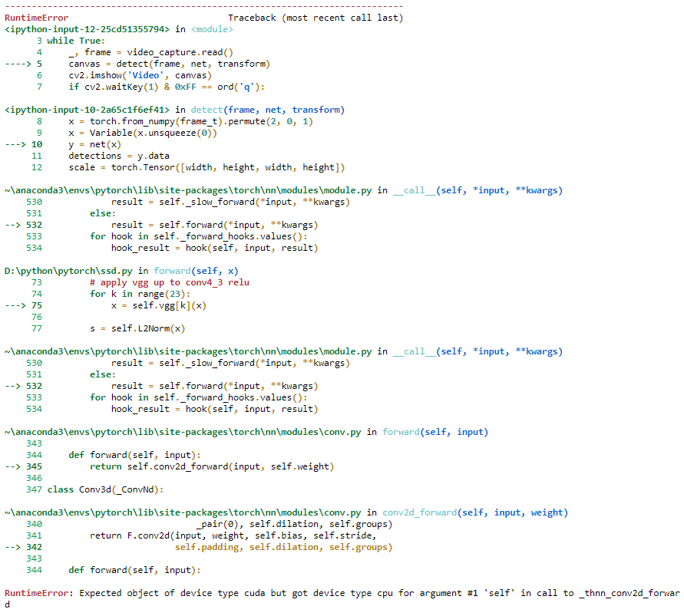Click the line 'while True:'
This screenshot has height=616, width=684.
coord(76,41)
